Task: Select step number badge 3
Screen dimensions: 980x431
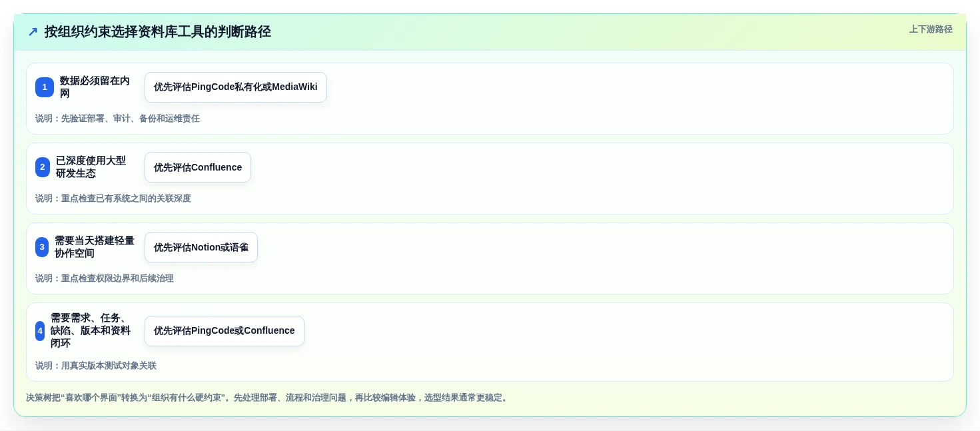Action: tap(42, 247)
